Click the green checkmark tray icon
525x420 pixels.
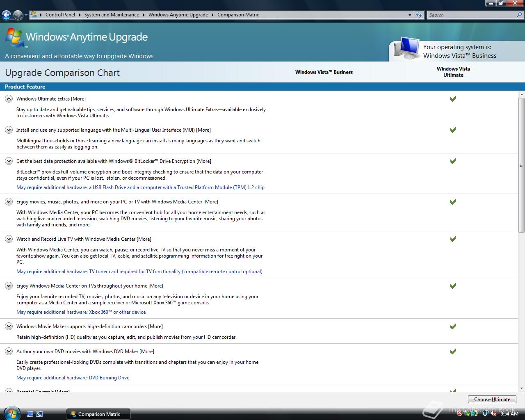point(467,414)
